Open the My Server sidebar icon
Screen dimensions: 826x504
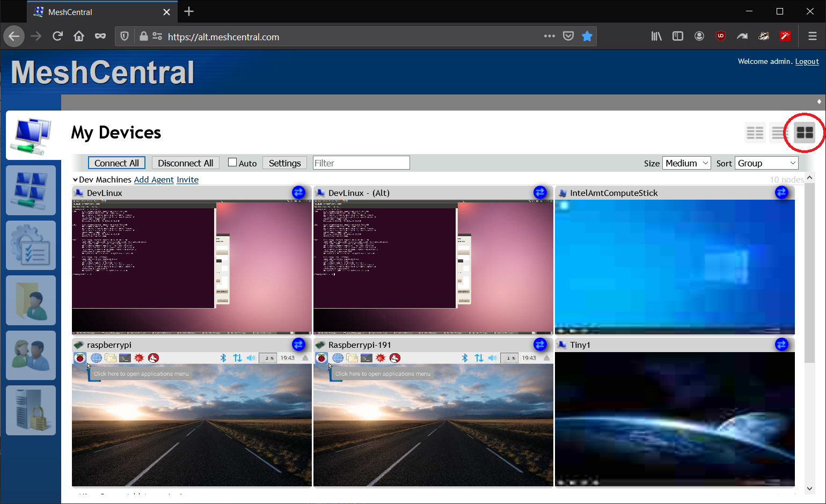pos(31,410)
